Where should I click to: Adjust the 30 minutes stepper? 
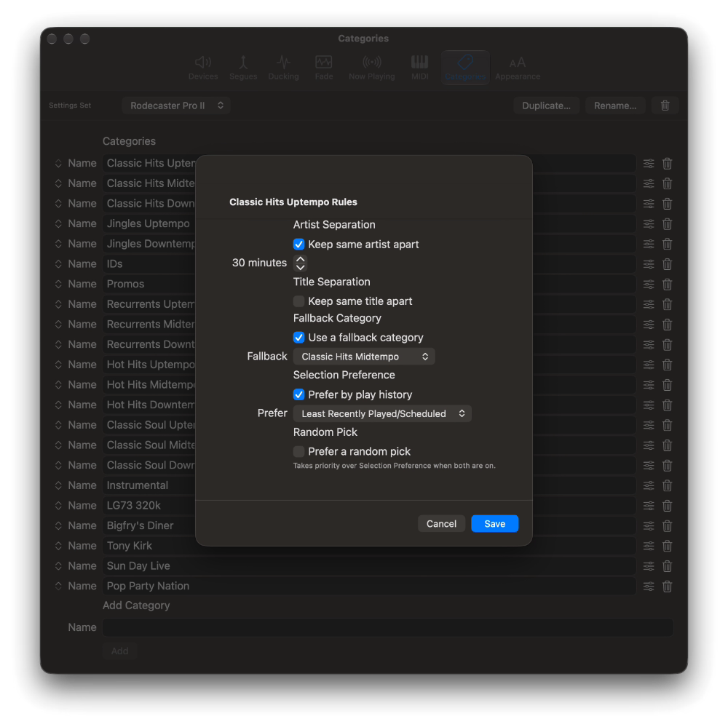pos(301,263)
